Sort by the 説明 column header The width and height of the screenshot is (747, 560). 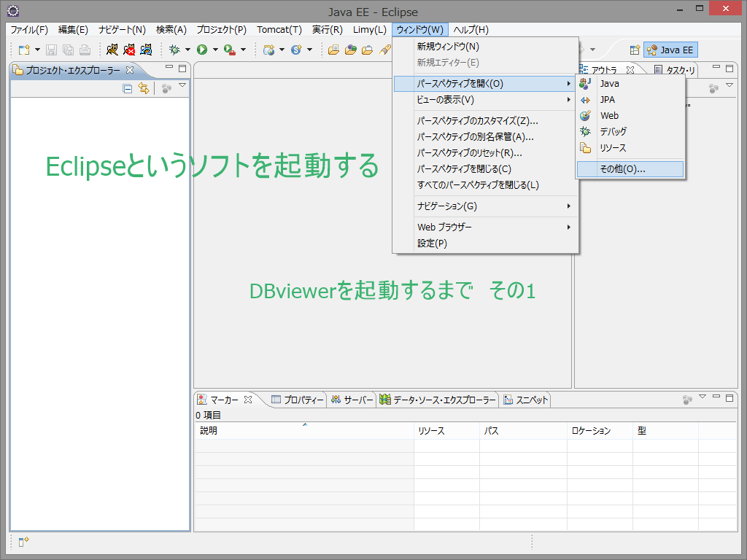click(304, 430)
